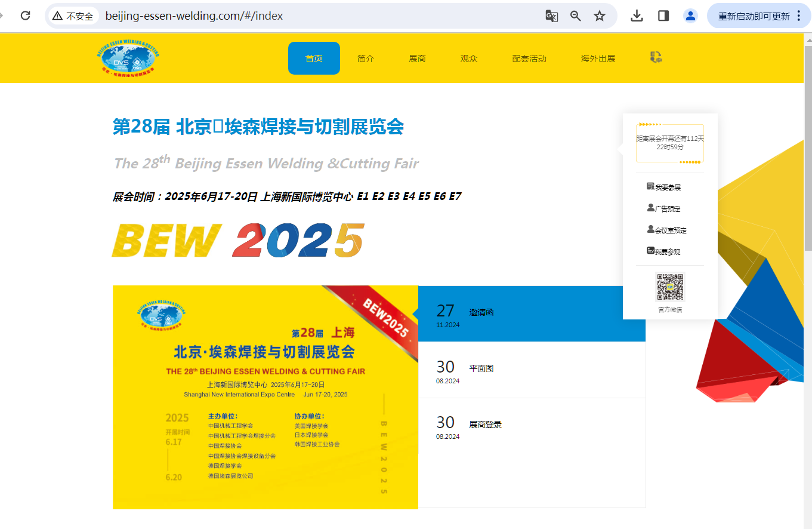Viewport: 812px width, 529px height.
Task: Click the date 11.2024 under 27
Action: click(448, 325)
